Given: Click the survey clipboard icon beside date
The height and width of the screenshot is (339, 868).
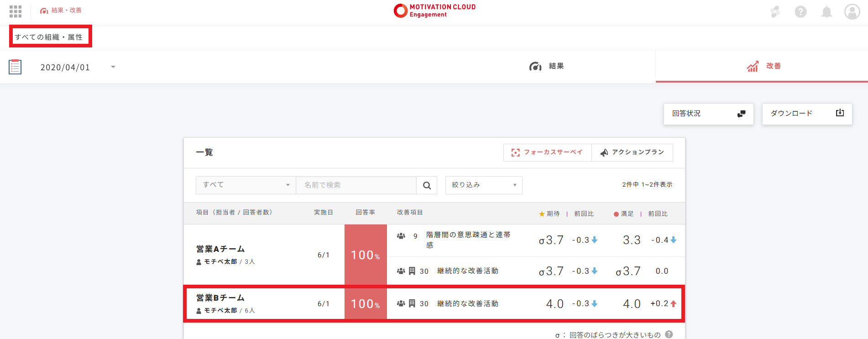Looking at the screenshot, I should click(x=15, y=67).
